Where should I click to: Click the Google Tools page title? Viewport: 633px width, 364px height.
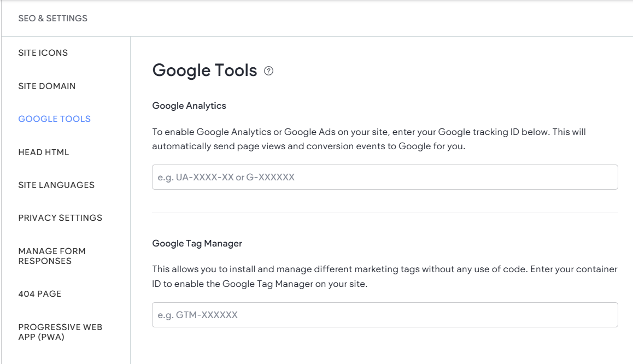tap(204, 70)
